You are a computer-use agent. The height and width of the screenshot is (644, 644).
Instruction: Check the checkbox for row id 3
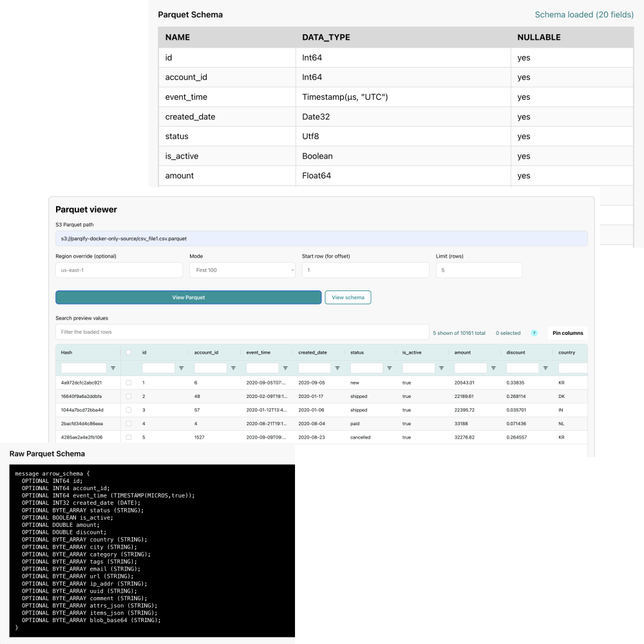(129, 410)
